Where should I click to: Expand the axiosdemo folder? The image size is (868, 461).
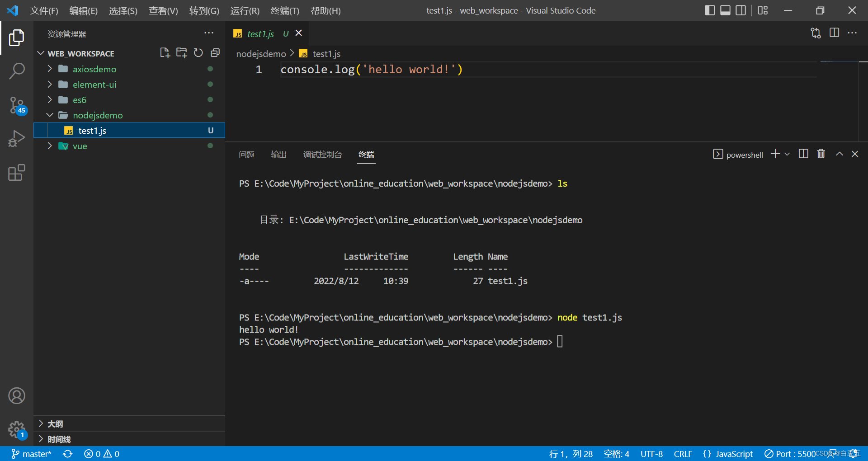(50, 69)
